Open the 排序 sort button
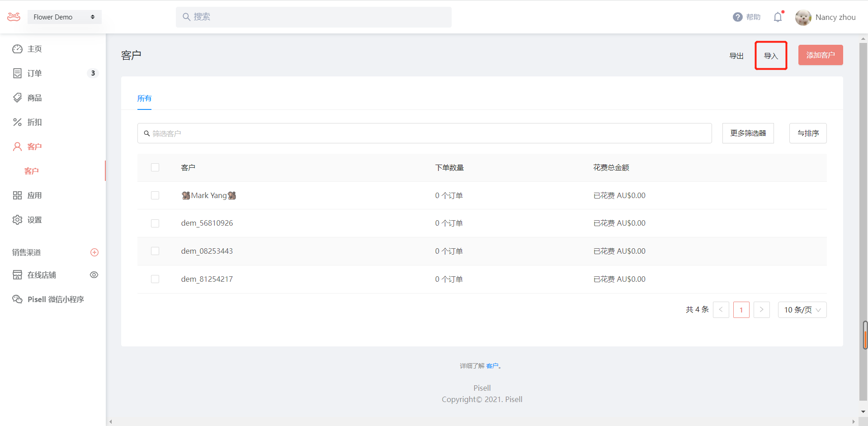The image size is (868, 426). tap(808, 133)
